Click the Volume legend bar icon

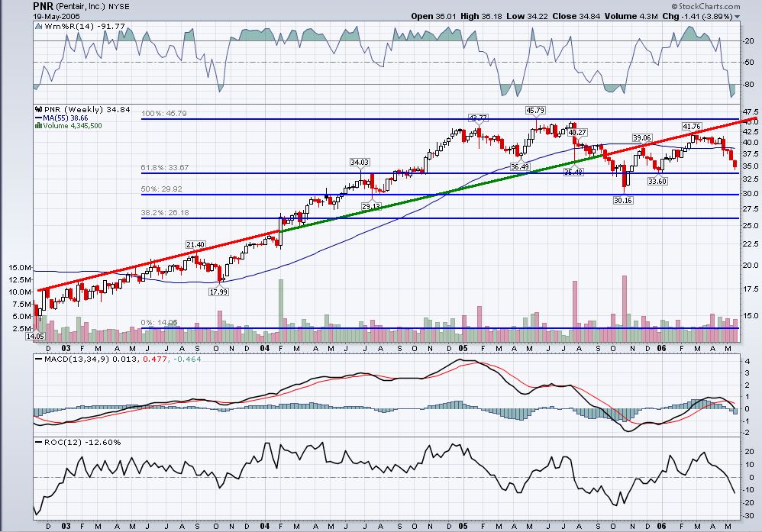pos(38,126)
